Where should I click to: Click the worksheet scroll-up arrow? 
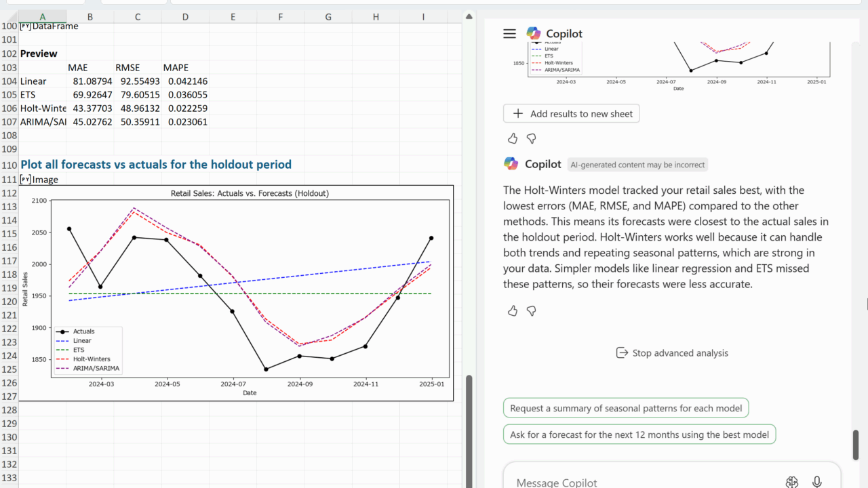pyautogui.click(x=469, y=16)
